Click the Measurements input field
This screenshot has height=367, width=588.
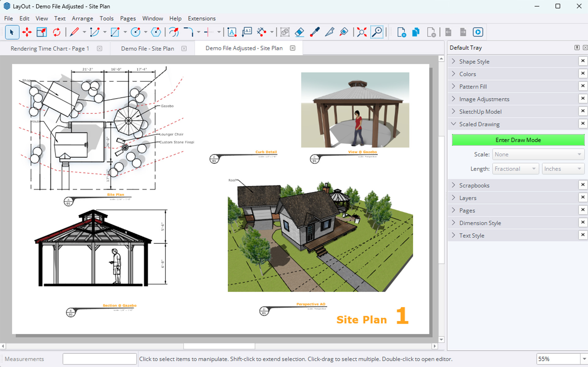coord(100,359)
